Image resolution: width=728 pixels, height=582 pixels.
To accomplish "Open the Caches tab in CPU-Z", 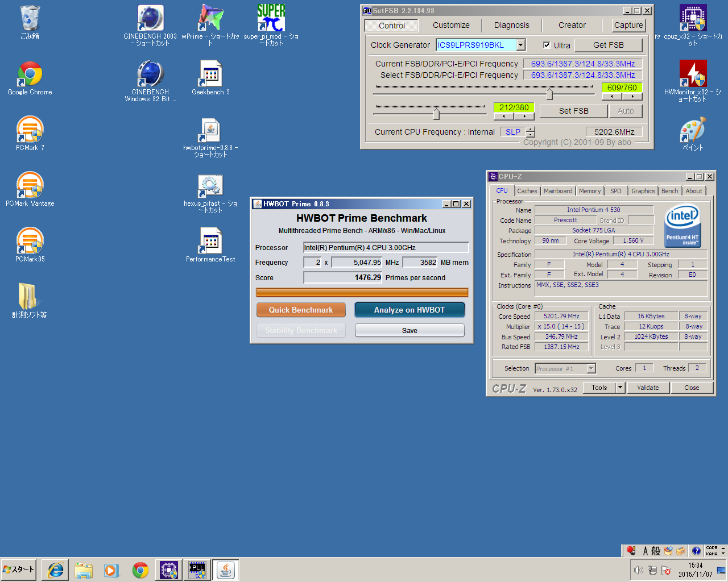I will [527, 191].
